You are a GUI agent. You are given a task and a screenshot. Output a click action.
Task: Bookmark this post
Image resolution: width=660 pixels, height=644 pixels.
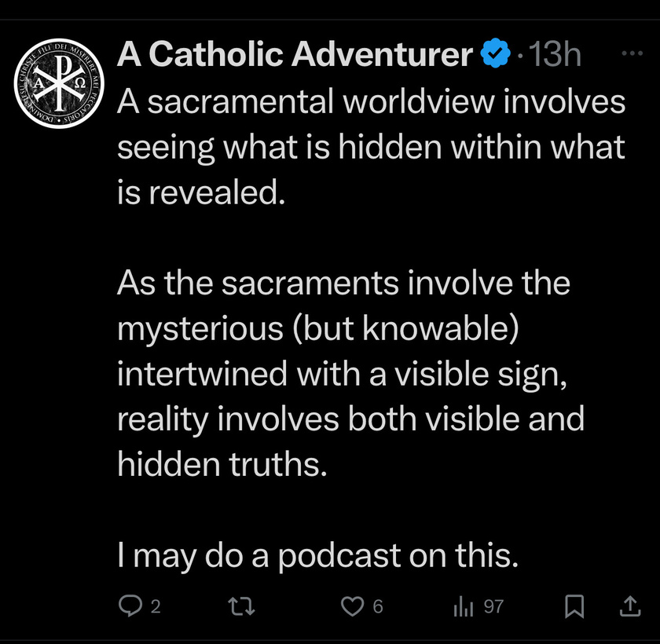574,606
